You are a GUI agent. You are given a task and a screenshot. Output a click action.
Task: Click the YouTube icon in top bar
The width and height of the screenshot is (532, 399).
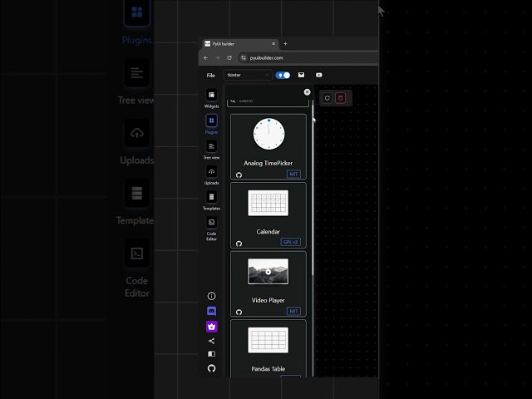point(319,75)
